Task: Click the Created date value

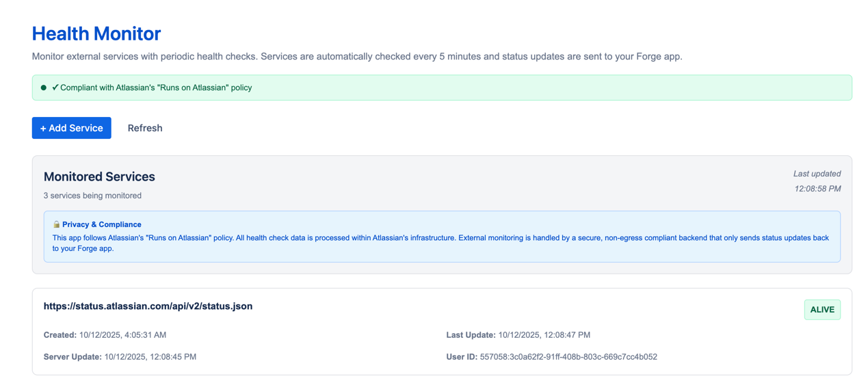Action: point(122,335)
